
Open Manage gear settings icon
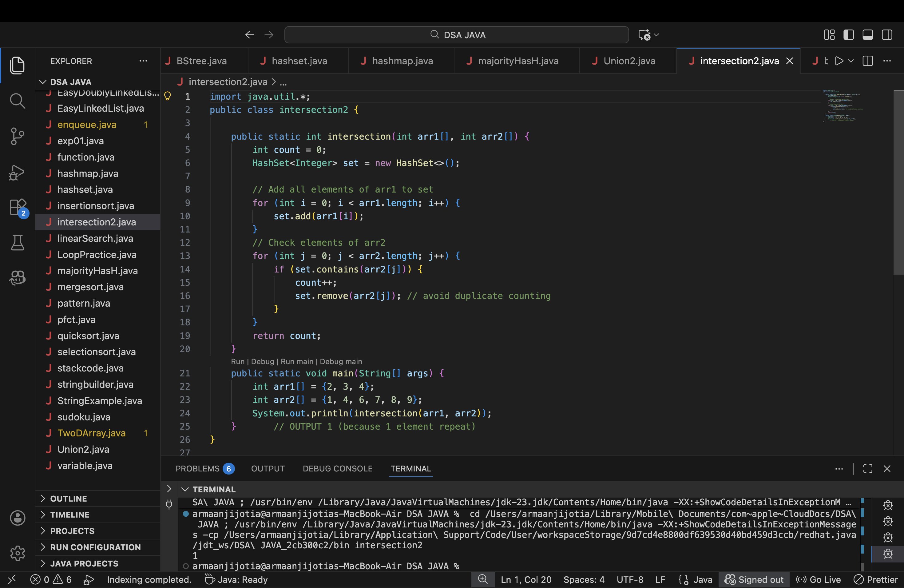pos(17,553)
